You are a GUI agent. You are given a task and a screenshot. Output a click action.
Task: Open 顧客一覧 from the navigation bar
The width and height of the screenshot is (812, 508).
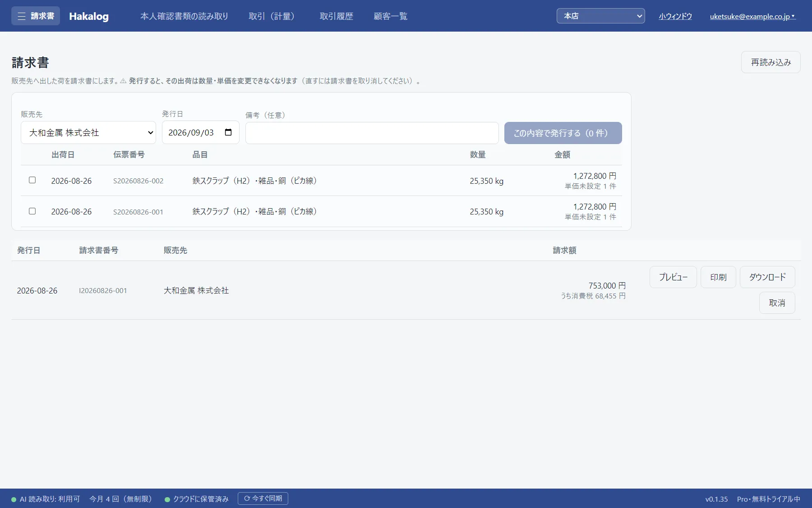(391, 16)
